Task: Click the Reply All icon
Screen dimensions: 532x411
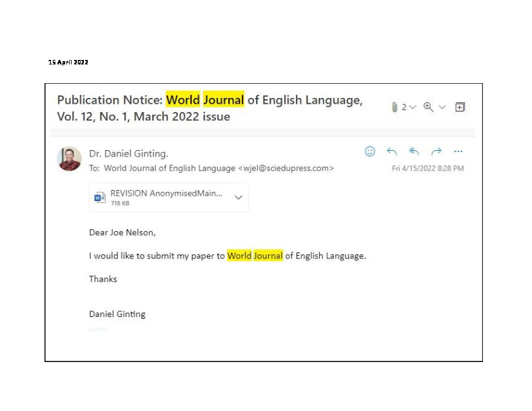Action: click(414, 151)
